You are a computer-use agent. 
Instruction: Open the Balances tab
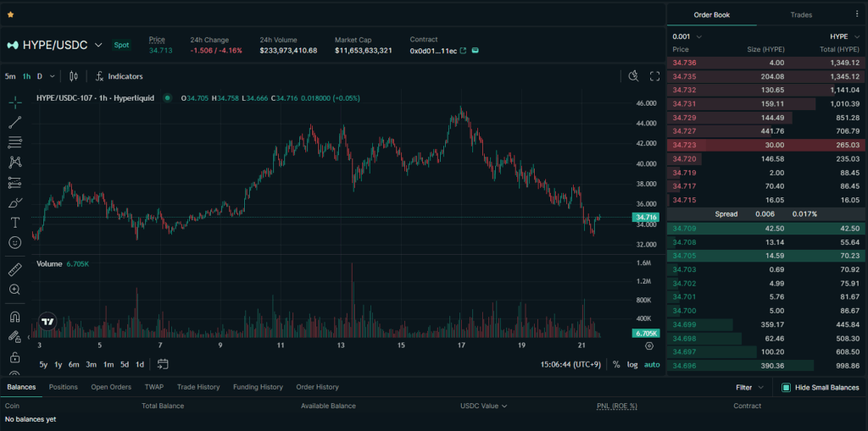coord(21,387)
